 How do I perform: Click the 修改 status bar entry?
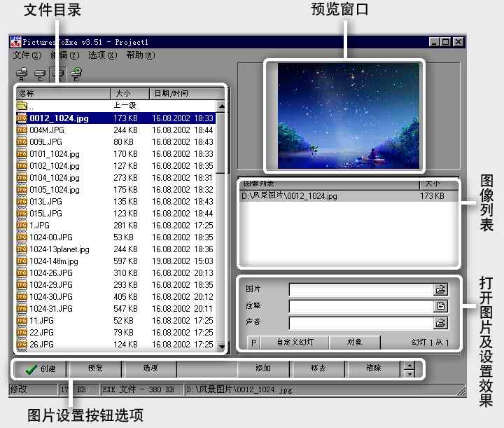click(x=33, y=389)
